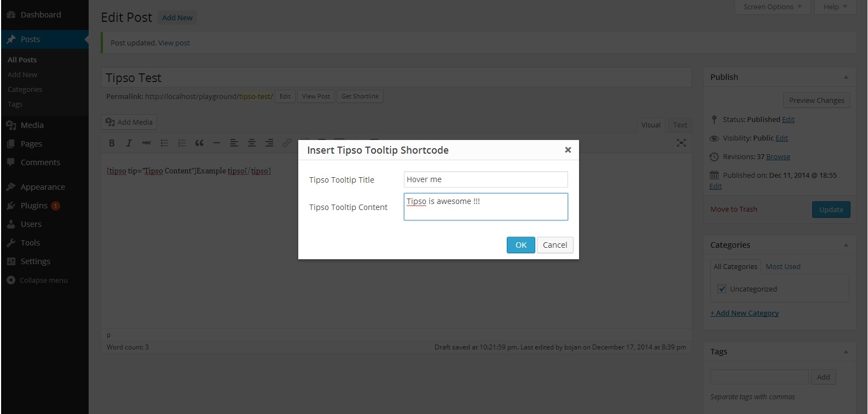
Task: Click Get Shortlink button
Action: pyautogui.click(x=360, y=96)
